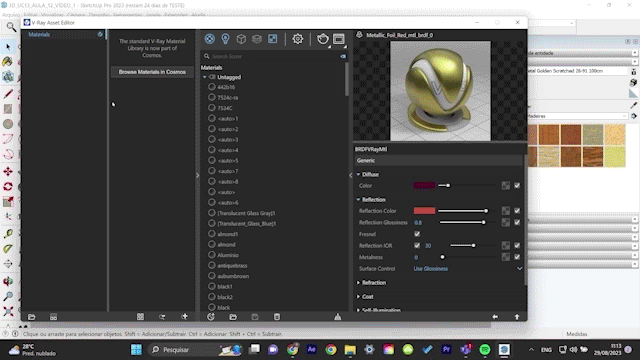This screenshot has height=360, width=640.
Task: Select the SketchUp Circle tool
Action: click(8, 124)
